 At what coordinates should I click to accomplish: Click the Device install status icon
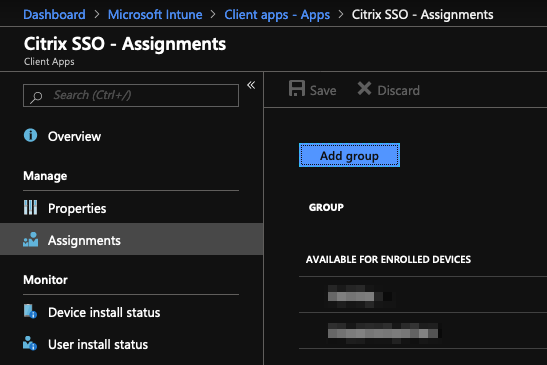click(x=30, y=311)
